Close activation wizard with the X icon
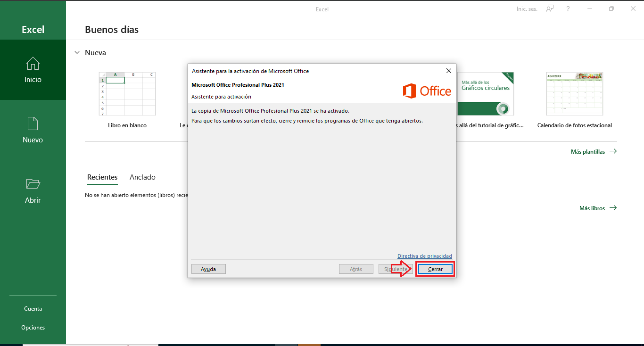 point(449,71)
